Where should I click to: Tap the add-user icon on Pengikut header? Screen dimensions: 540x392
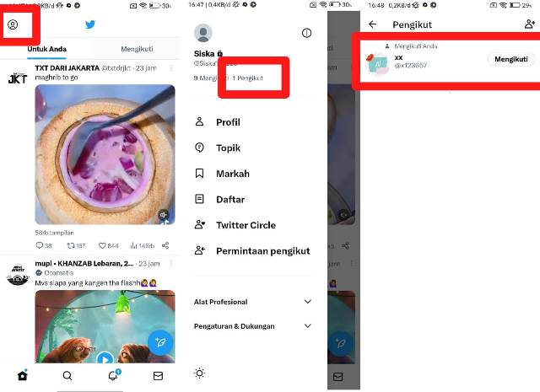[529, 24]
